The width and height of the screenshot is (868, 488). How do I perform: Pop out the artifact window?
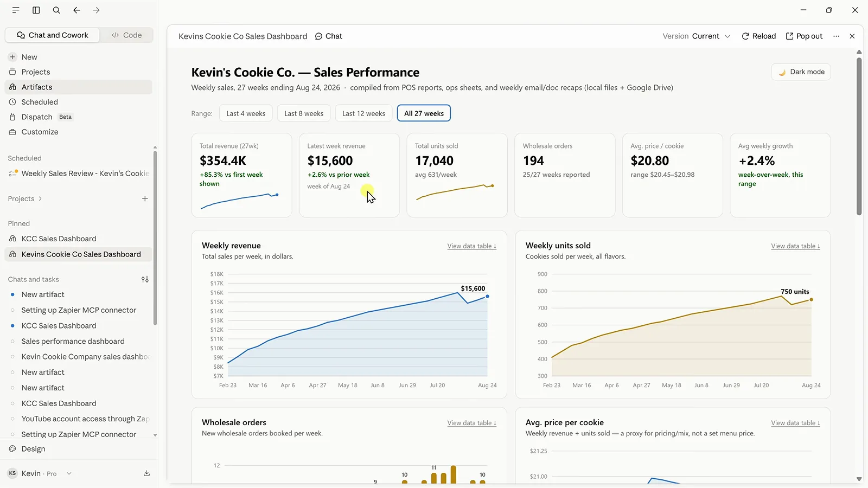click(x=804, y=36)
